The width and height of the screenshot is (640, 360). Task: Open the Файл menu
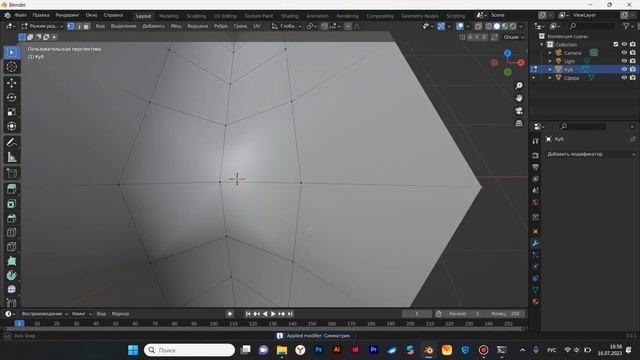[x=20, y=15]
